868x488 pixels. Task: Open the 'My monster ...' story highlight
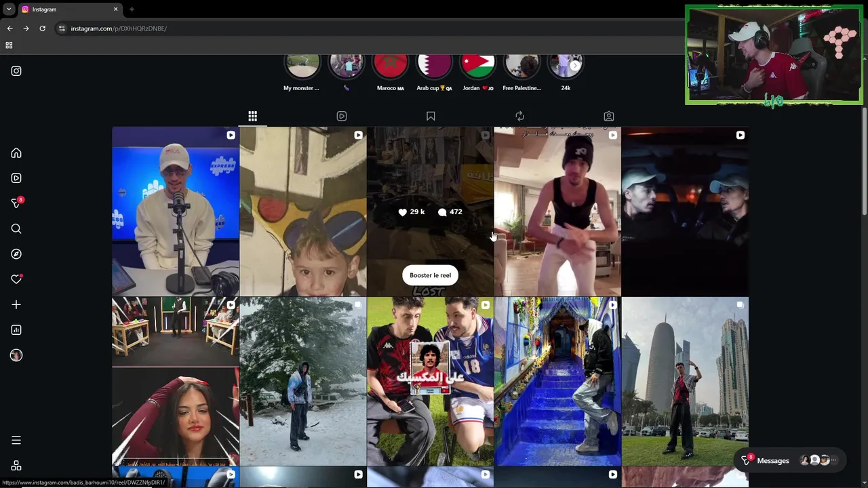click(302, 72)
